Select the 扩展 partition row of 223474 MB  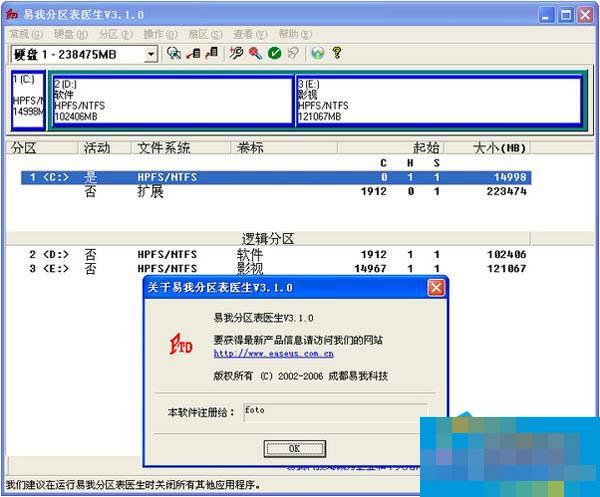pyautogui.click(x=276, y=191)
